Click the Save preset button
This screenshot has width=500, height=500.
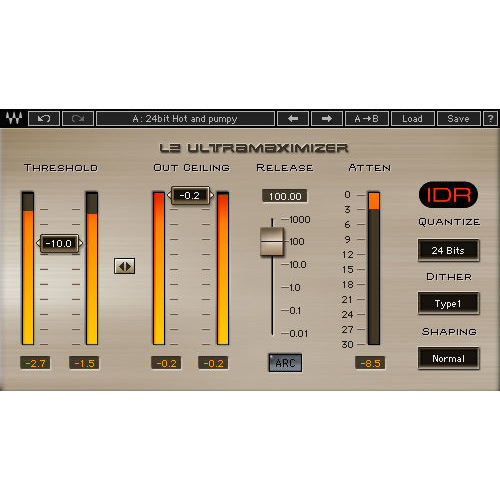tap(458, 118)
